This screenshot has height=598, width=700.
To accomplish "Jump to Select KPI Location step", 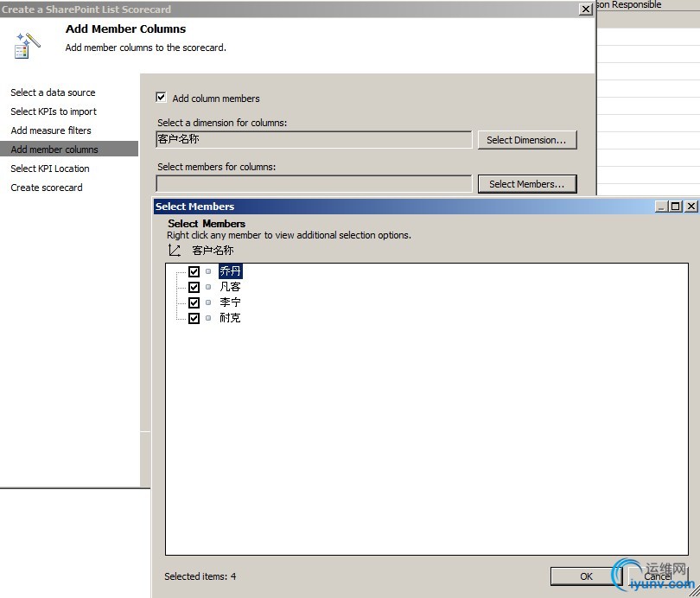I will [x=50, y=169].
